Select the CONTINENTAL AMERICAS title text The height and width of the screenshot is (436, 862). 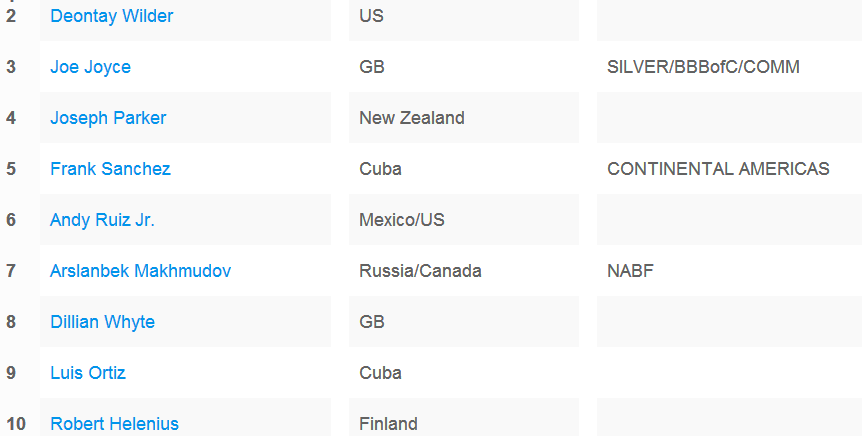pos(718,169)
